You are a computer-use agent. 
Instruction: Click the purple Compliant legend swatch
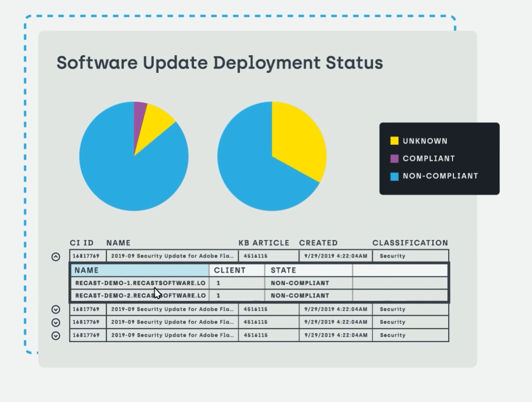394,159
